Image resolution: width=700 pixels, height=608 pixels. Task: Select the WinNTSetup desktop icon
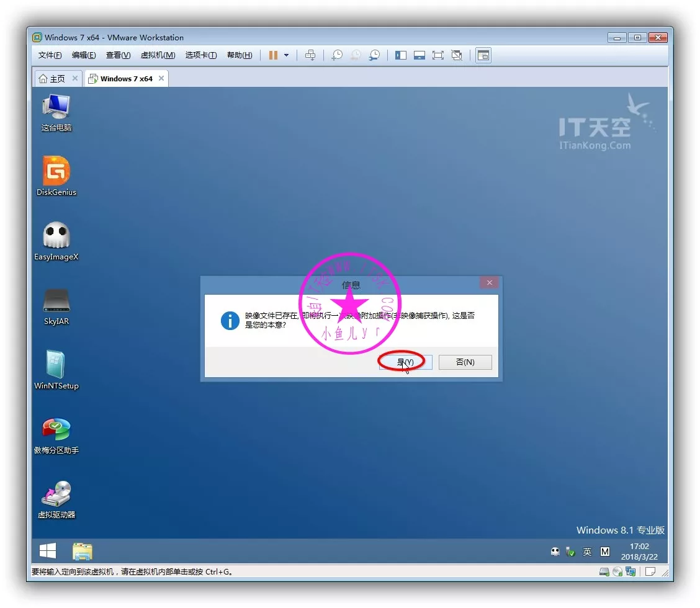coord(56,366)
